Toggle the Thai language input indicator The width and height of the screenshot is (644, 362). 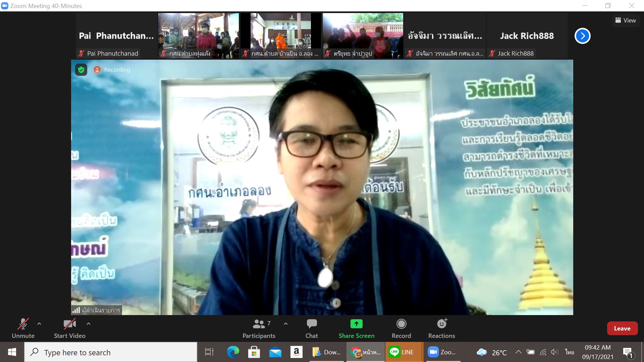[x=570, y=352]
